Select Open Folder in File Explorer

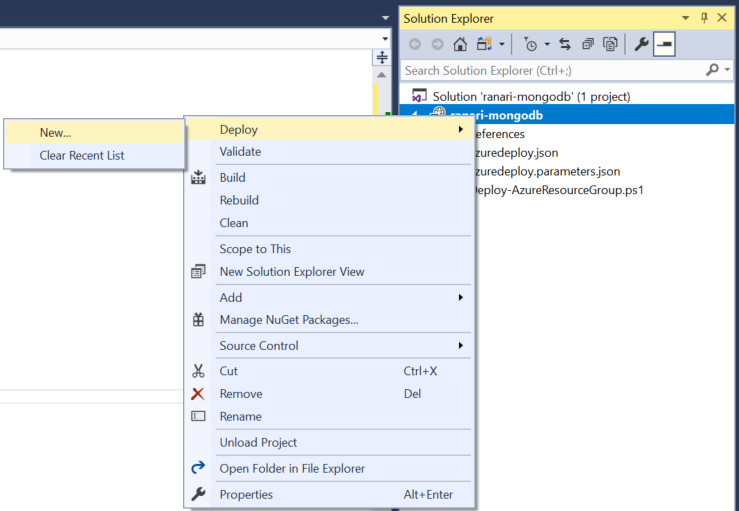click(x=292, y=468)
